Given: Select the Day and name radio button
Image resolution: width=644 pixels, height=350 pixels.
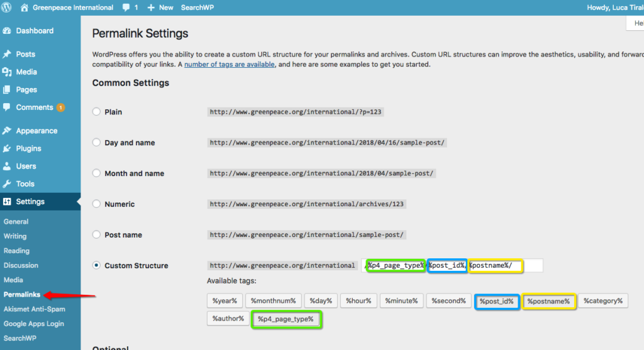Looking at the screenshot, I should pos(96,143).
